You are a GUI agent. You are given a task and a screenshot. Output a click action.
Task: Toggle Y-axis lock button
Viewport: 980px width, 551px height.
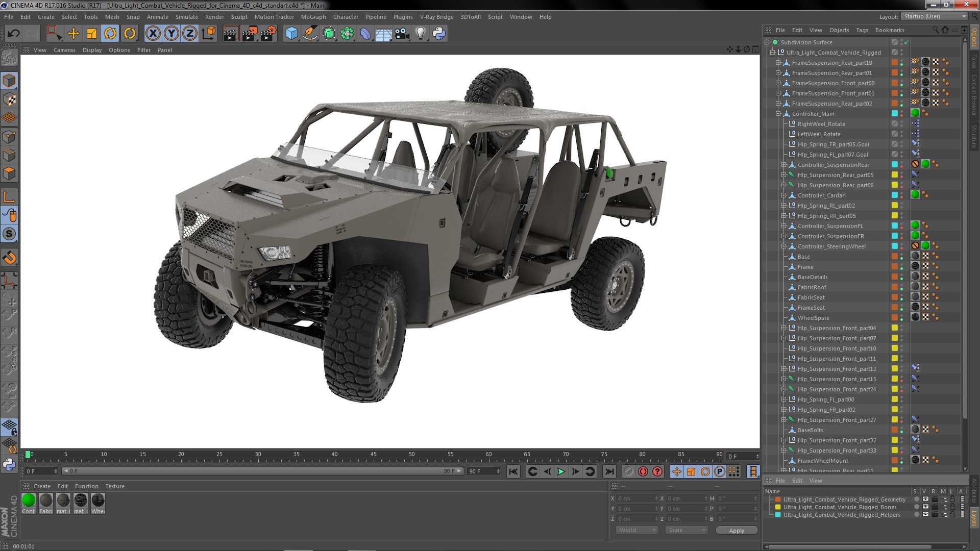point(171,34)
